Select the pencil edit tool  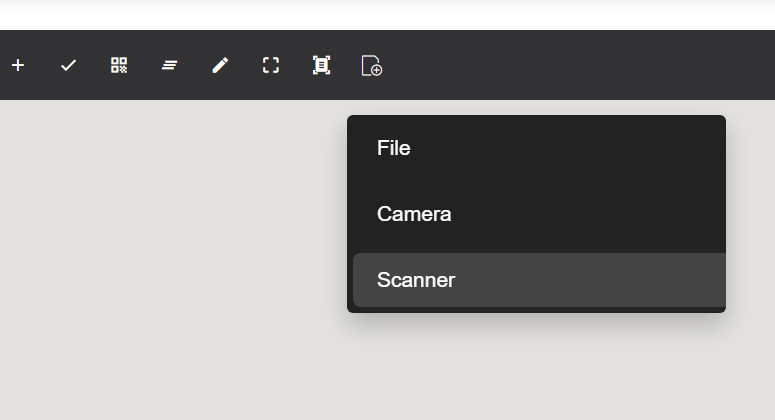pos(220,65)
